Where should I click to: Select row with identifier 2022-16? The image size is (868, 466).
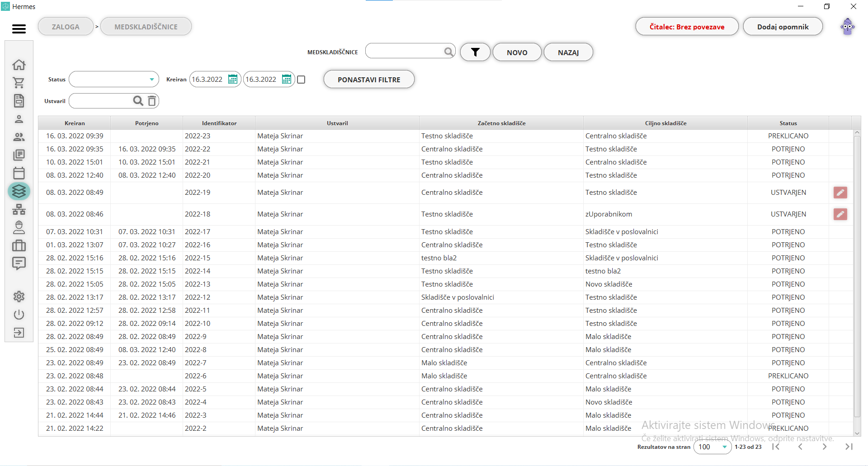tap(446, 245)
